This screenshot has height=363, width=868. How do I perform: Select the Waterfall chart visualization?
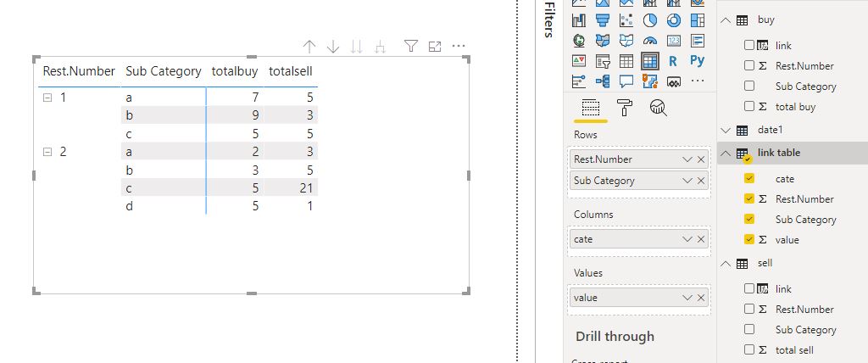[x=578, y=21]
